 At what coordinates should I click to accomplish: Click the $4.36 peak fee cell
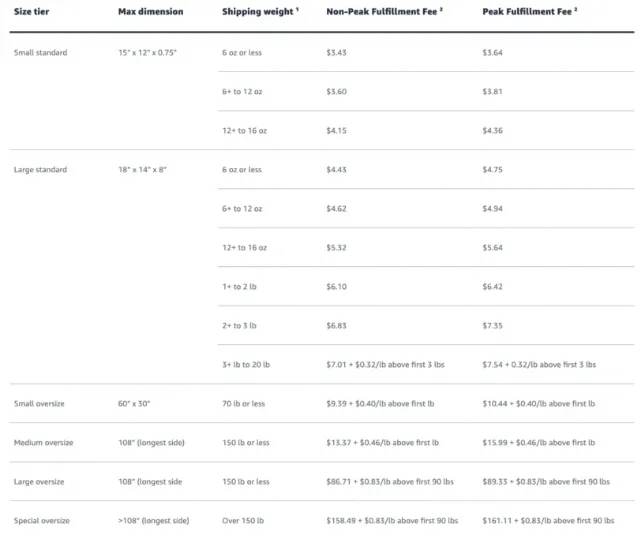point(493,130)
